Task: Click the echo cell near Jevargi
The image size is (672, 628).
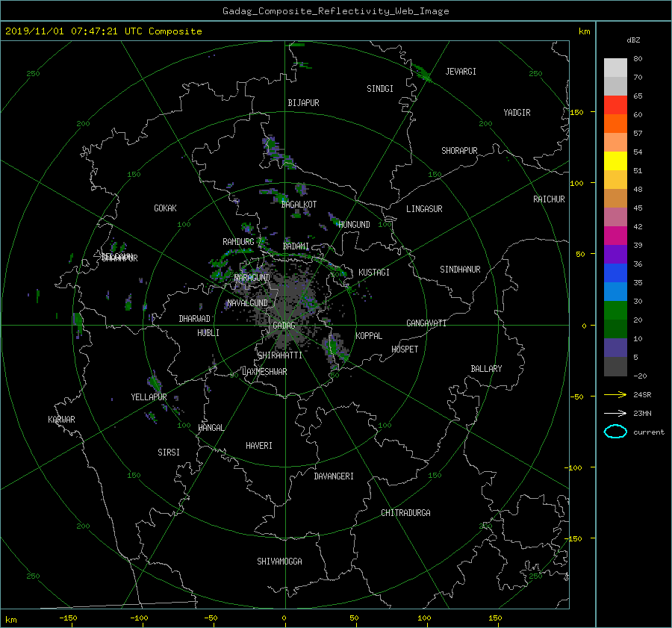Action: (421, 72)
